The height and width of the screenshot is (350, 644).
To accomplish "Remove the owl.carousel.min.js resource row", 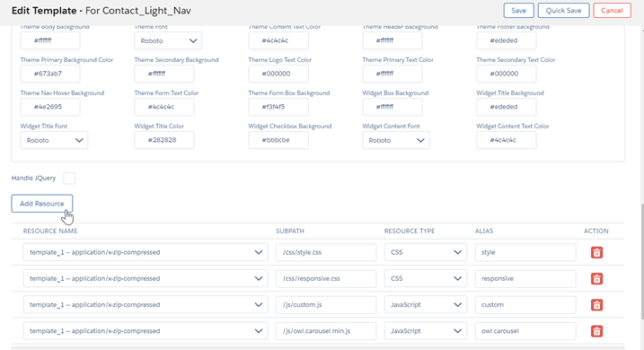I will [596, 331].
